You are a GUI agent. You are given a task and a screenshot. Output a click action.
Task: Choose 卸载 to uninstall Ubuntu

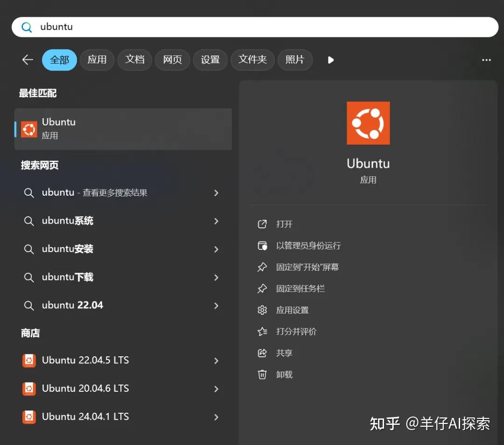(284, 374)
